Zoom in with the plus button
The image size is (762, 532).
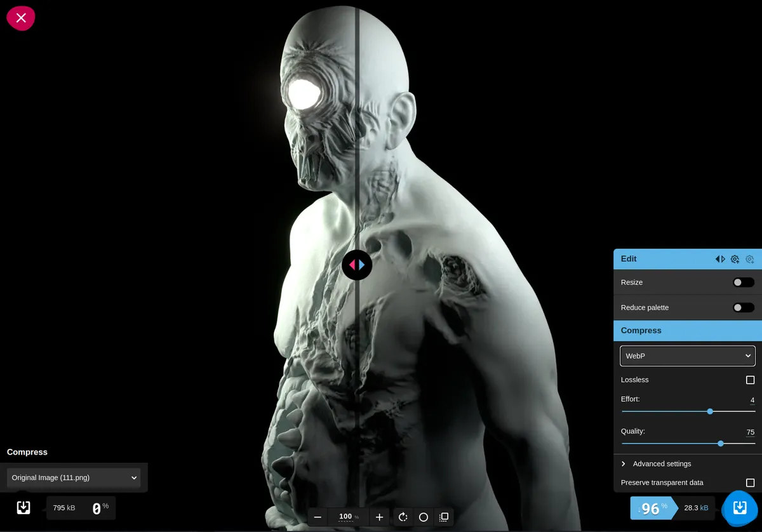click(x=379, y=517)
